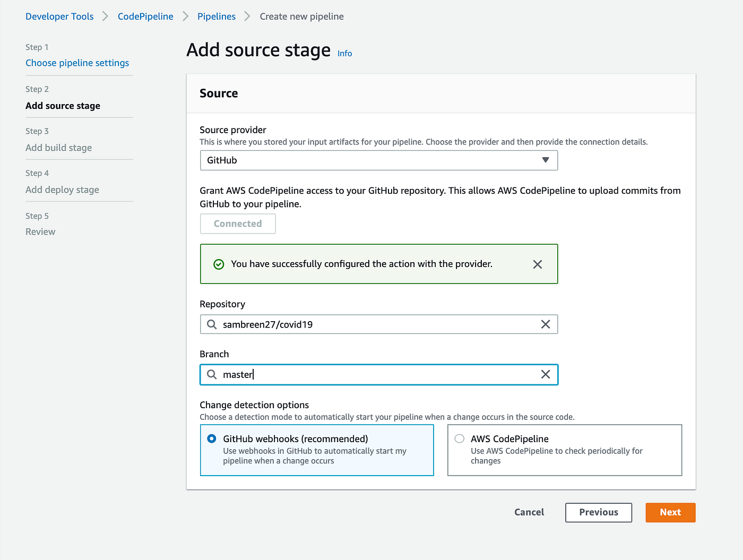Select GitHub webhooks detection option
Image resolution: width=743 pixels, height=560 pixels.
(212, 438)
